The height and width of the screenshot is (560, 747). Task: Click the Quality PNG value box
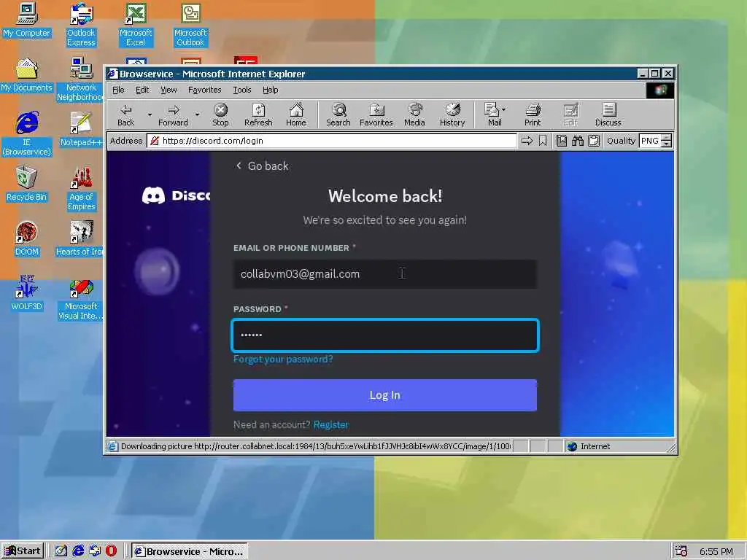pyautogui.click(x=650, y=141)
